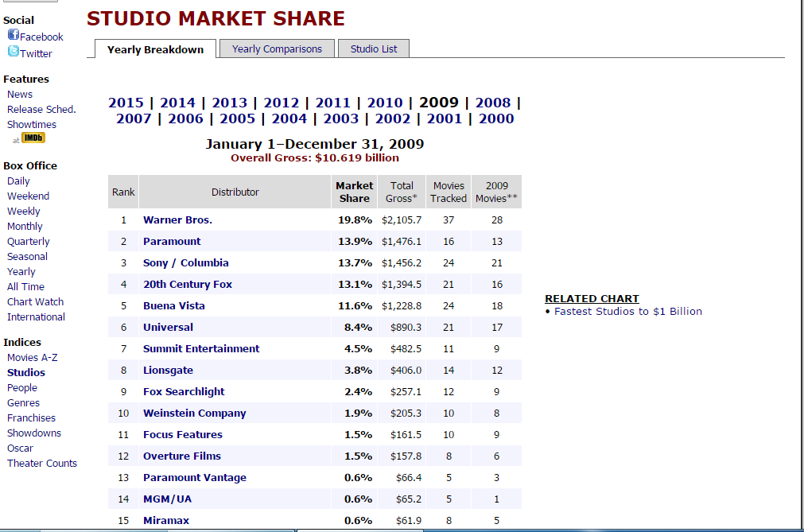Open Focus Features distributor page
This screenshot has width=804, height=532.
(x=183, y=435)
